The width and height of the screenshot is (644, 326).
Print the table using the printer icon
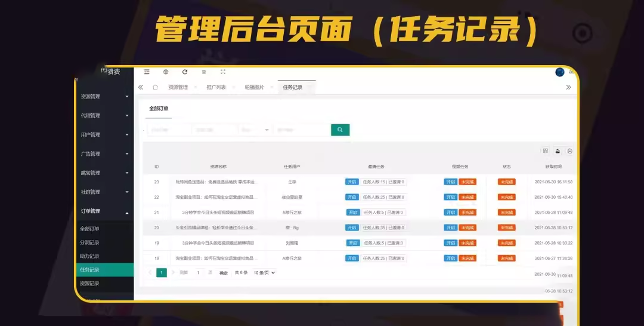[569, 151]
